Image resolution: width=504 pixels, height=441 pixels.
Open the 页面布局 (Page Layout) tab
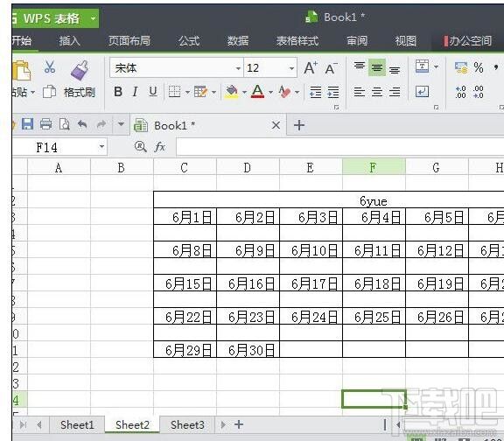click(129, 41)
